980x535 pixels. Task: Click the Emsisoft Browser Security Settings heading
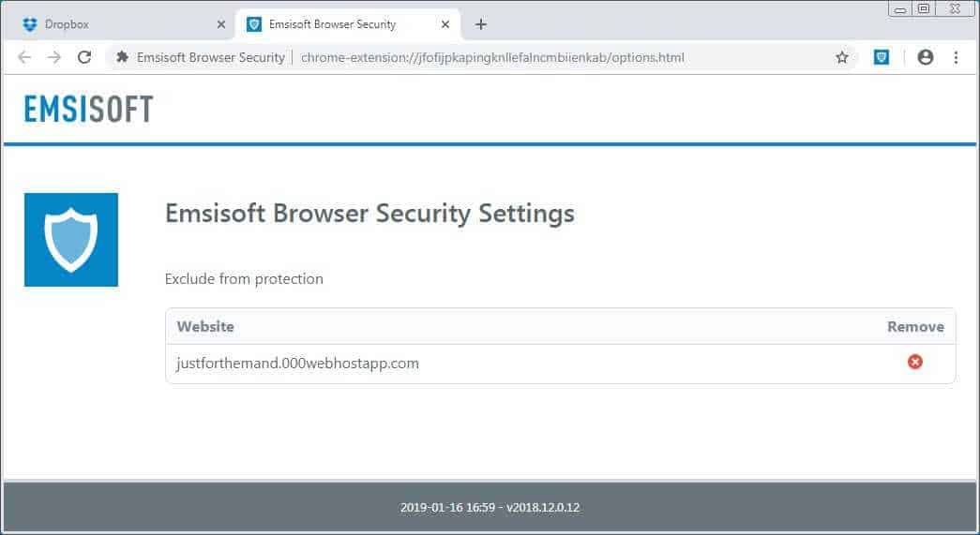click(369, 214)
